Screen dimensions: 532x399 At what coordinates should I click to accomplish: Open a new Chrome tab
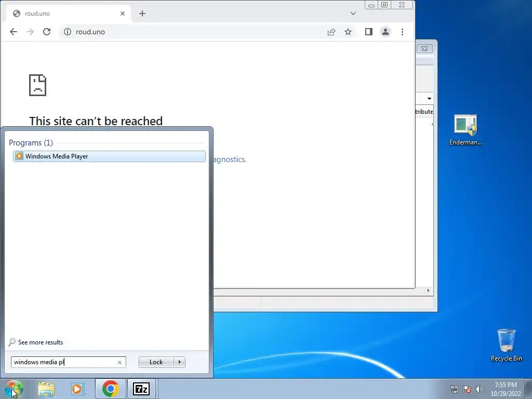pyautogui.click(x=142, y=14)
